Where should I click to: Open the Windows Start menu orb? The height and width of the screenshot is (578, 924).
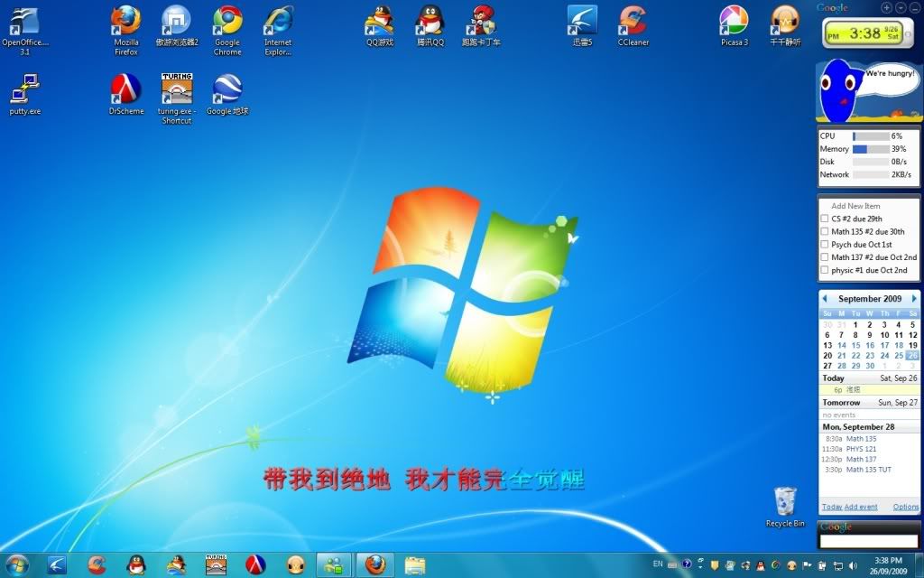pos(16,565)
